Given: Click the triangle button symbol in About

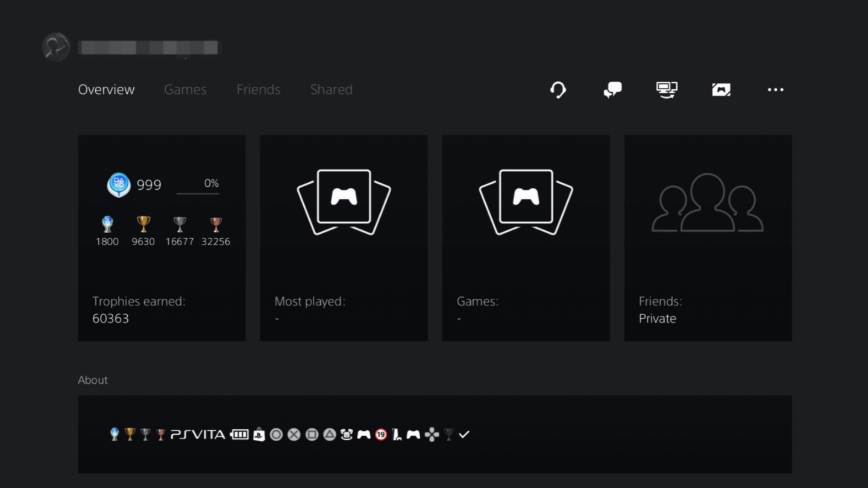Looking at the screenshot, I should coord(329,434).
